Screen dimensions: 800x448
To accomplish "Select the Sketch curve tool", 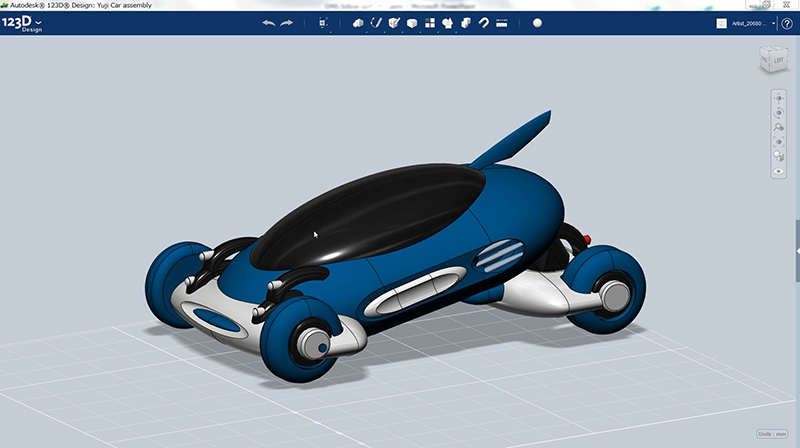I will coord(377,23).
